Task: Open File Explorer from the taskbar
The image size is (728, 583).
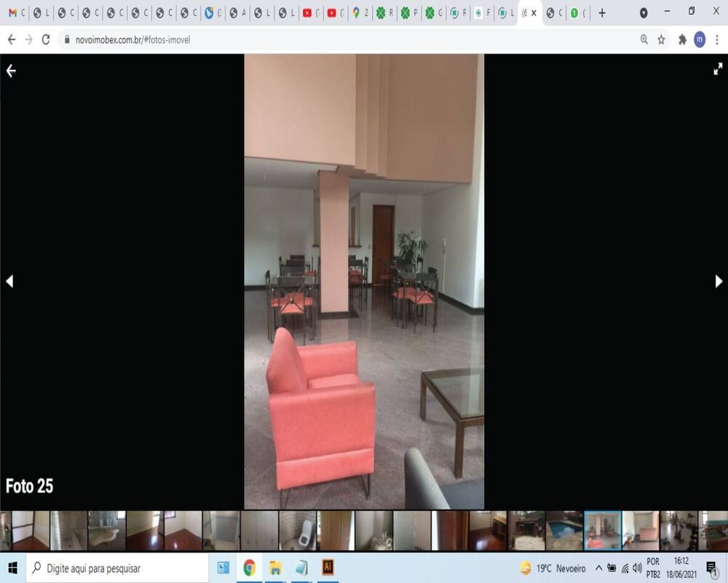Action: point(275,568)
